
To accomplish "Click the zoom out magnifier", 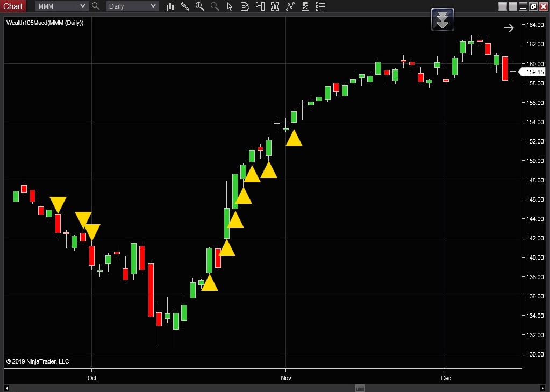I will point(215,6).
